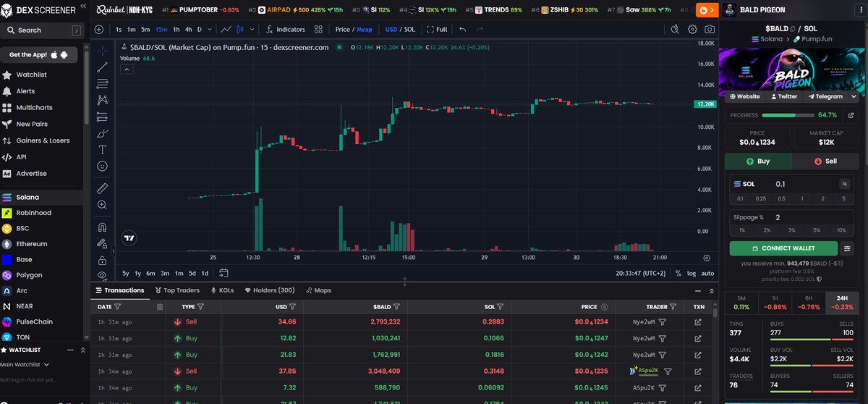Viewport: 868px width, 404px height.
Task: Select the crosshair cursor tool
Action: click(102, 51)
